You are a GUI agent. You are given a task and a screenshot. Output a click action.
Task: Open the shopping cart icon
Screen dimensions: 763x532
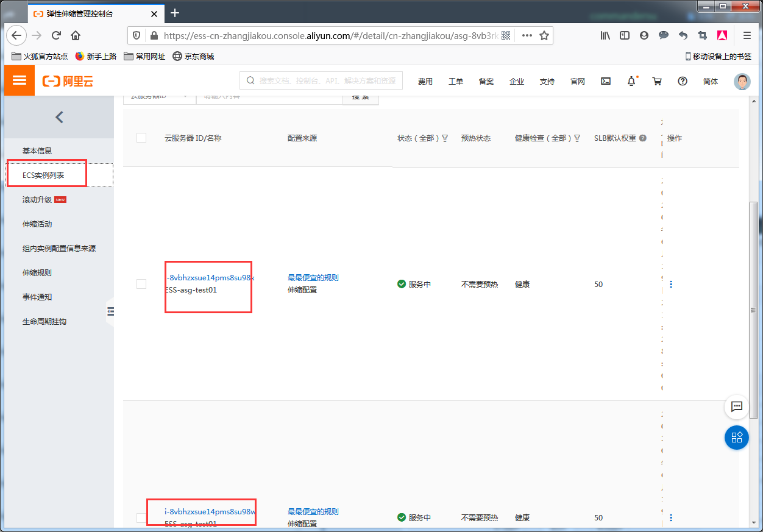[x=657, y=81]
